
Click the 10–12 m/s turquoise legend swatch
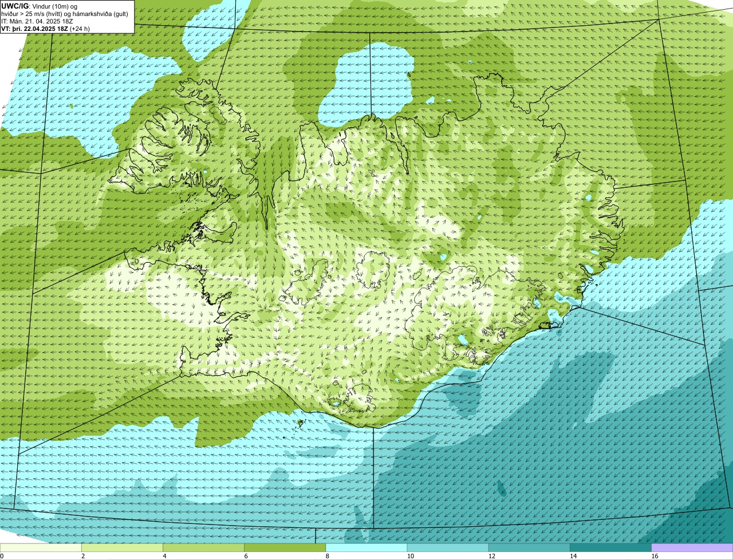coord(448,547)
